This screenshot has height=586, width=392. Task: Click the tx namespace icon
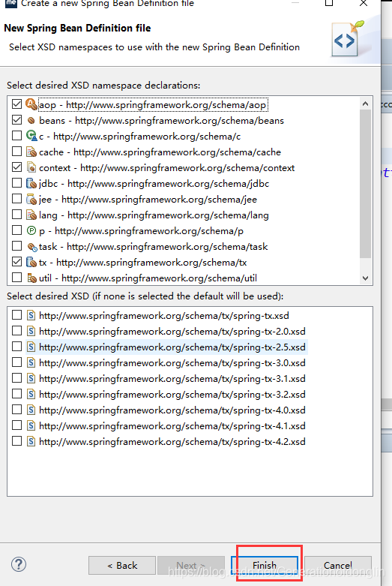coord(31,262)
